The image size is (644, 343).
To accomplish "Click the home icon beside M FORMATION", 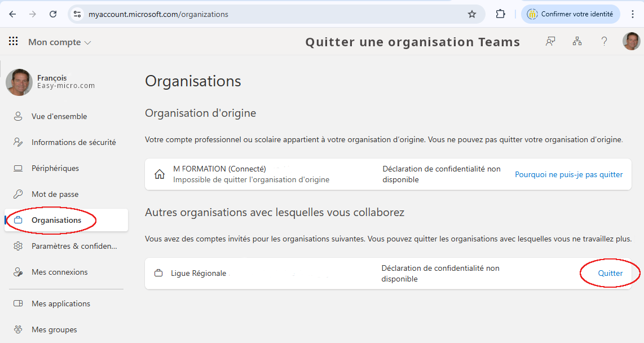I will click(160, 174).
